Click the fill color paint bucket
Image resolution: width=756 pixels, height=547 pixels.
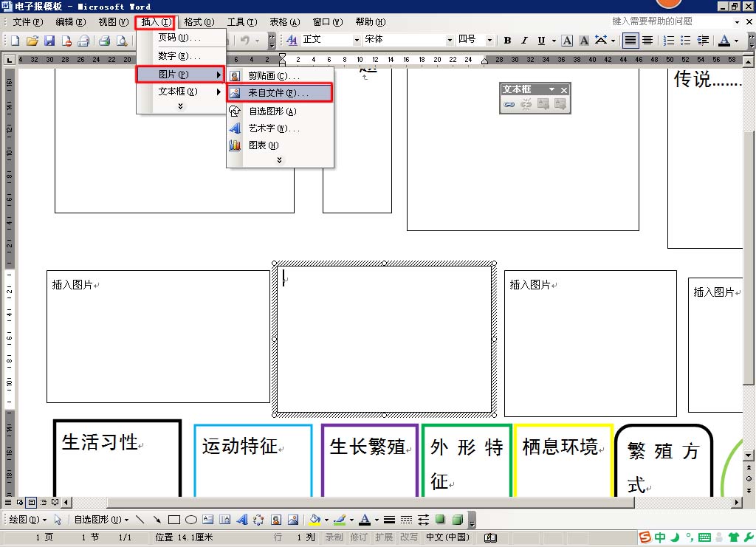(x=315, y=520)
